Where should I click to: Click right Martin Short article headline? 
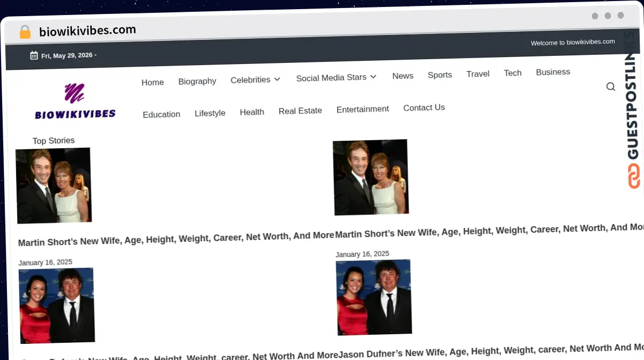point(489,231)
